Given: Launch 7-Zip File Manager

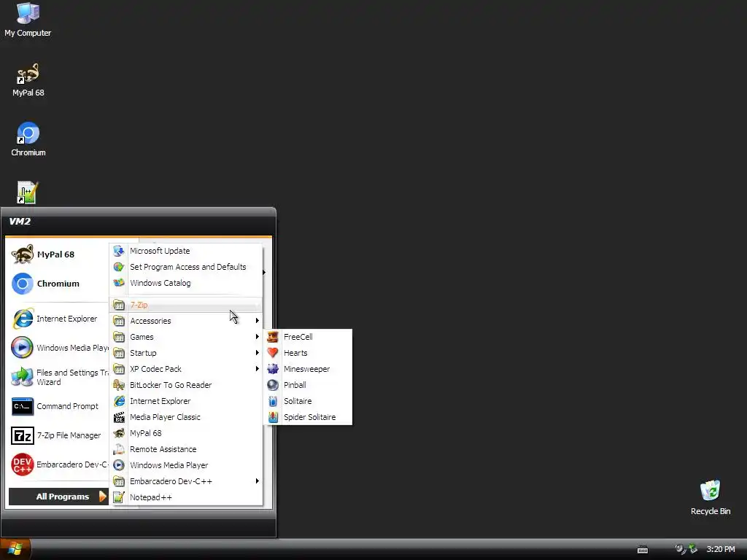Looking at the screenshot, I should [x=58, y=435].
